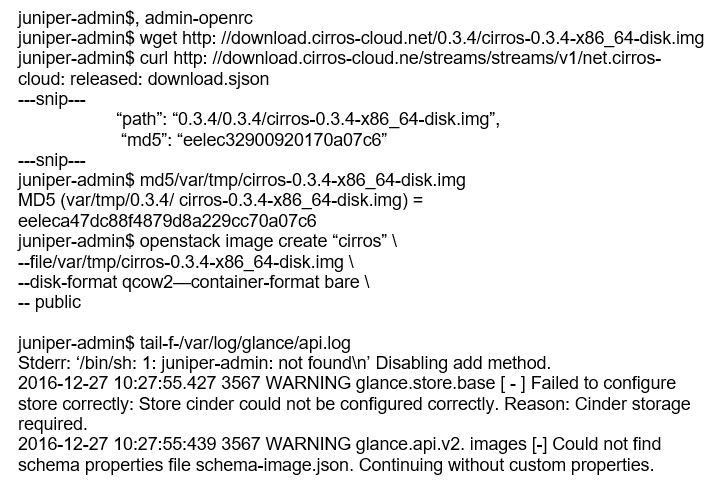Click the "path" JSON key
This screenshot has height=484, width=719.
141,120
